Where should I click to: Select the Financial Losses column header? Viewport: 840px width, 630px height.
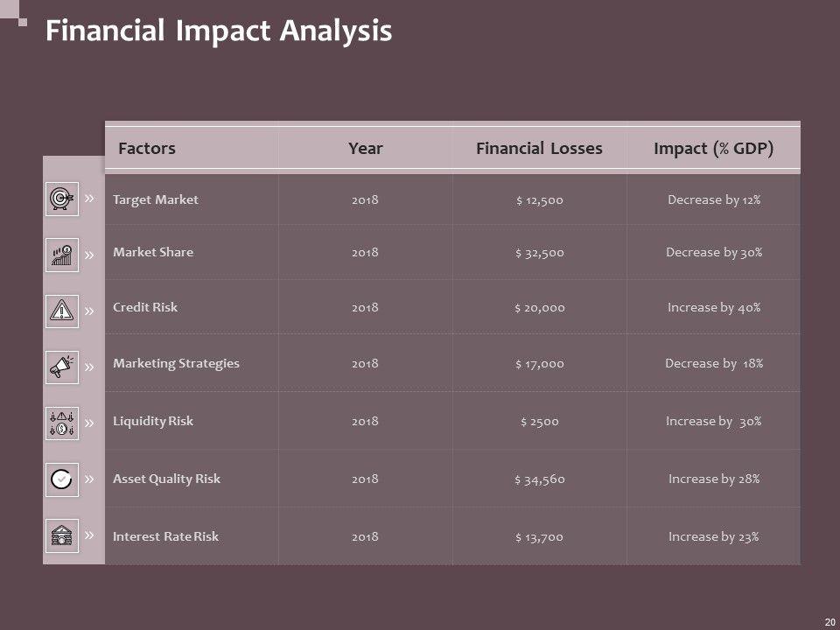[539, 148]
